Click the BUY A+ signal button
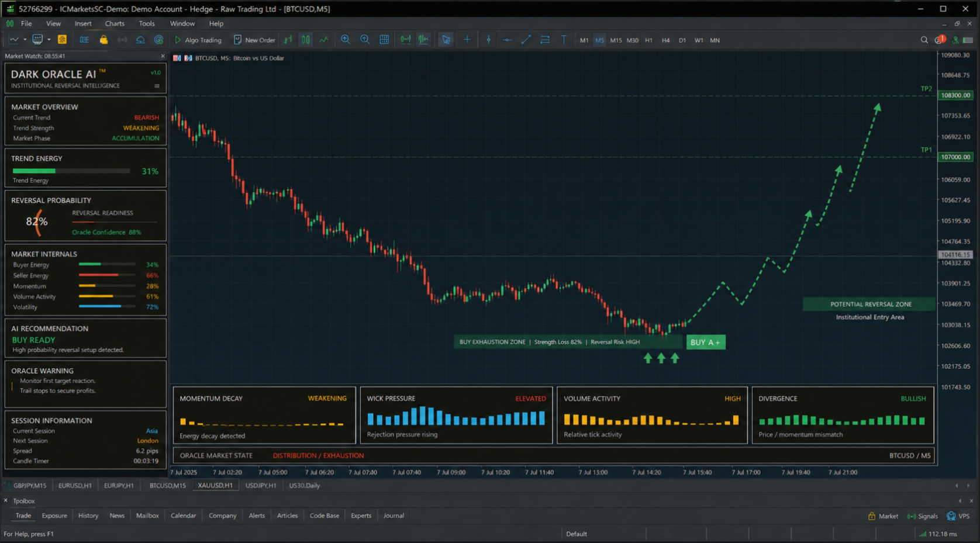980x543 pixels. tap(706, 343)
